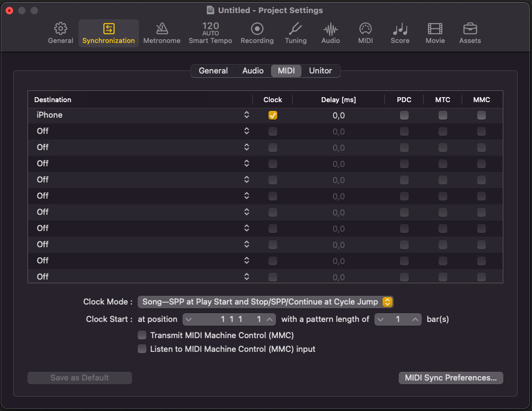The height and width of the screenshot is (411, 532).
Task: Increase Clock Start position value
Action: (269, 319)
